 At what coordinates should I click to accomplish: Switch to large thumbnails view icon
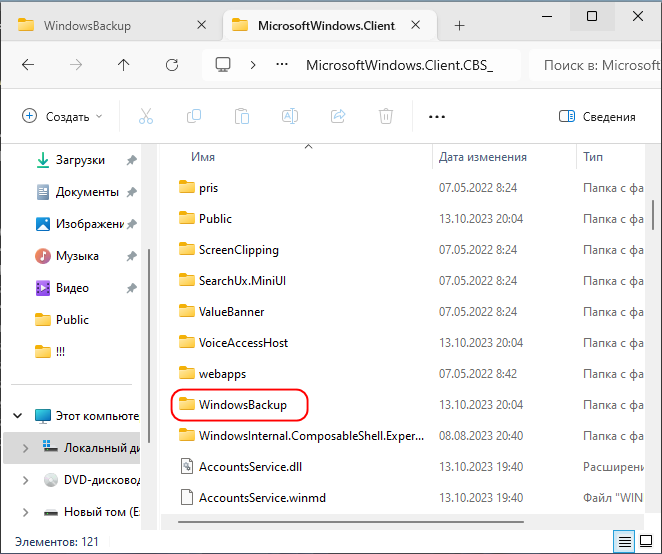[646, 541]
